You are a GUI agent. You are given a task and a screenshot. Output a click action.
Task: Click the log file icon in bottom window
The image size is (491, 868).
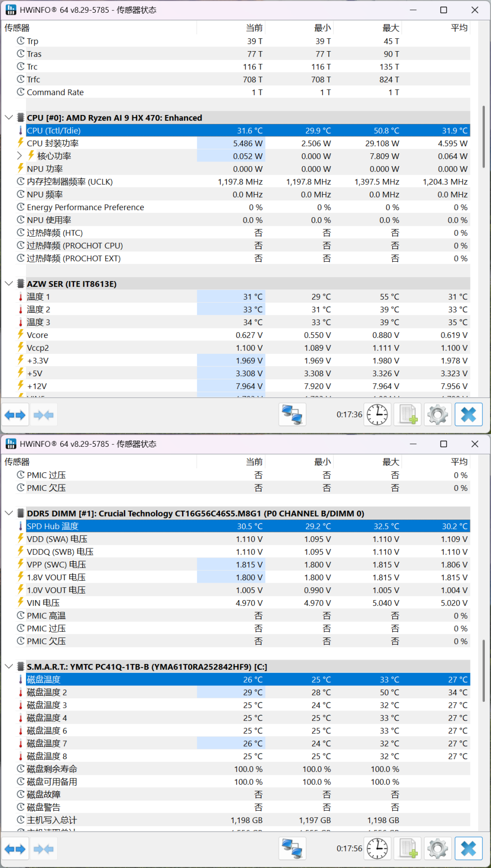[x=408, y=849]
